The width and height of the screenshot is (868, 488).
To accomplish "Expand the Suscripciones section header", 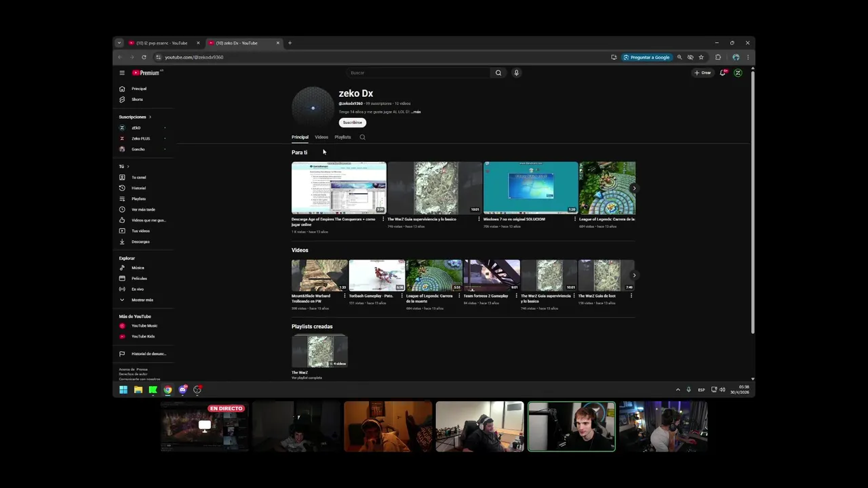I will [135, 117].
